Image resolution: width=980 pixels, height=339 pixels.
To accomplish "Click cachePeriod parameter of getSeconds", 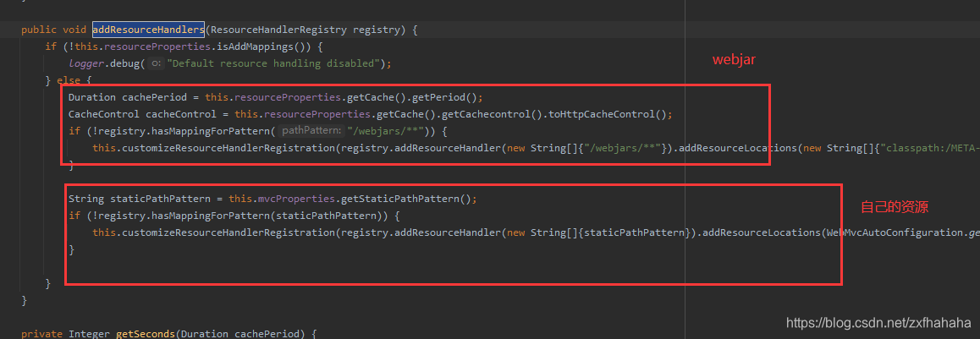I will pyautogui.click(x=267, y=335).
